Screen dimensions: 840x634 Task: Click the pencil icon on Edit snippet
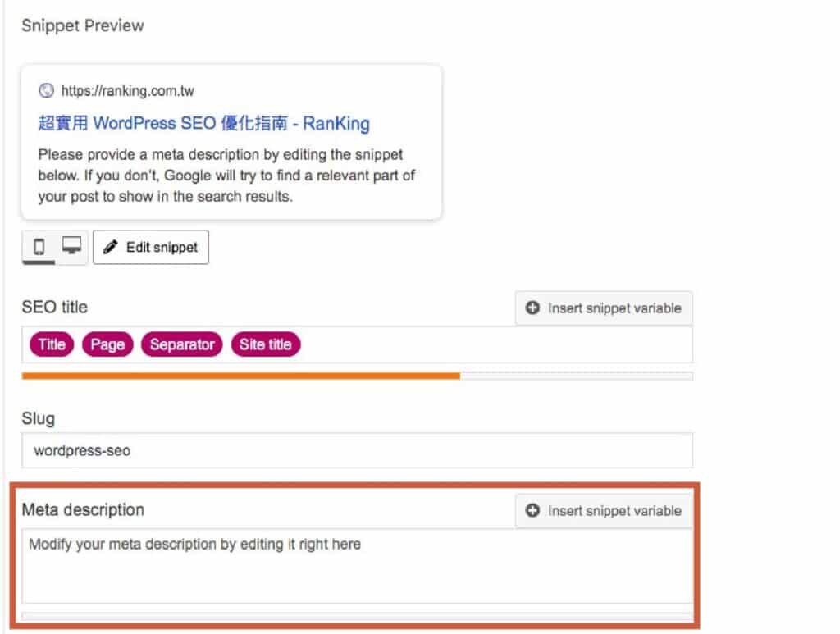[x=111, y=248]
